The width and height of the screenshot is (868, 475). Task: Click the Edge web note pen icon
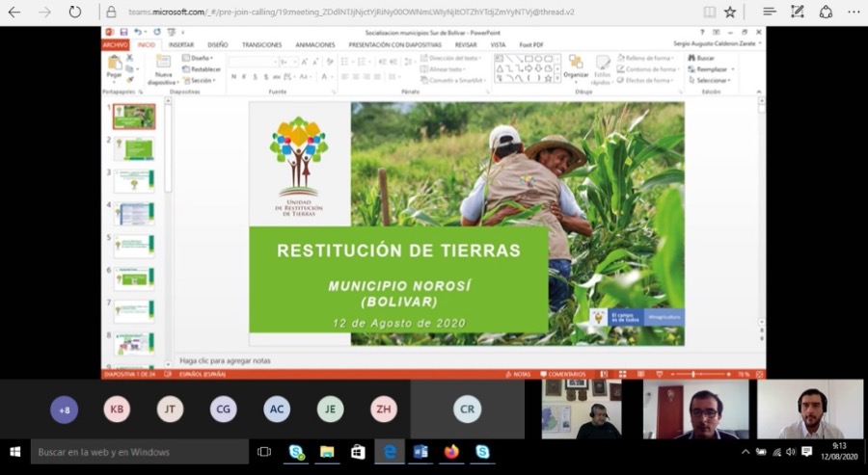pyautogui.click(x=798, y=12)
